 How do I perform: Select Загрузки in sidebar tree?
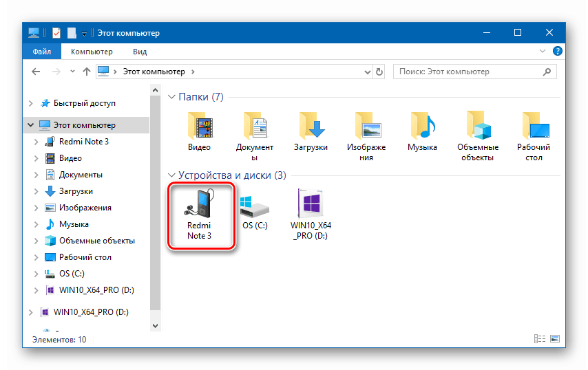point(76,191)
